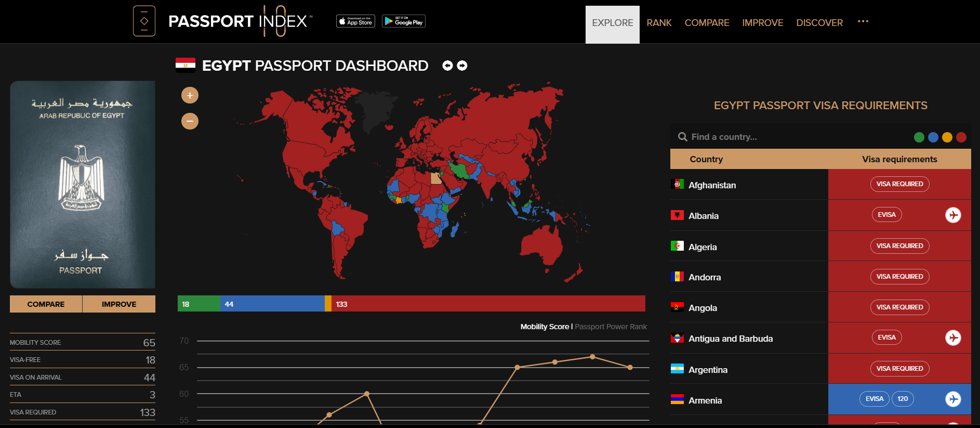Zoom in on the world map
The image size is (980, 428).
190,95
